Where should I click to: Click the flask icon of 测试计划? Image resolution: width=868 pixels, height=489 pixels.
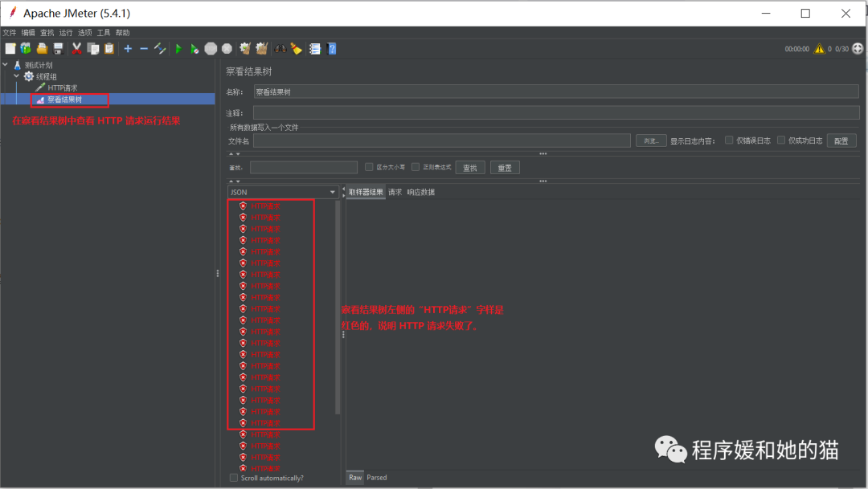tap(17, 65)
